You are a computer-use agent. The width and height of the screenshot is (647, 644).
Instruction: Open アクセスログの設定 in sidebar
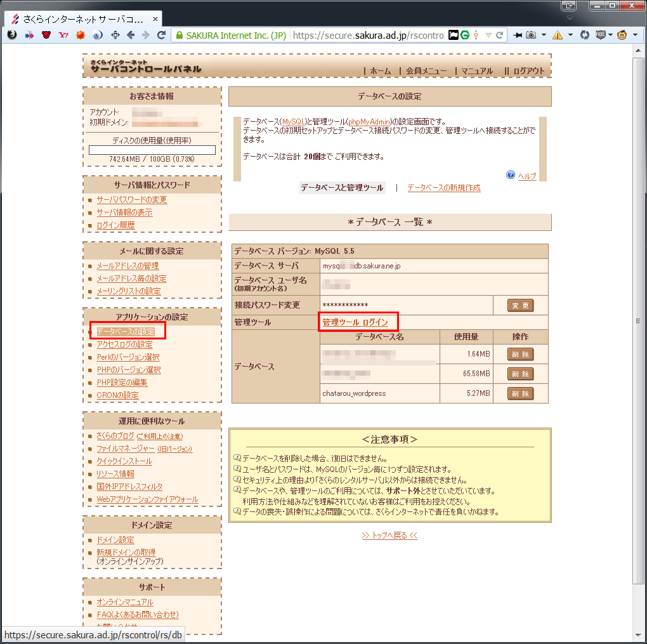124,345
